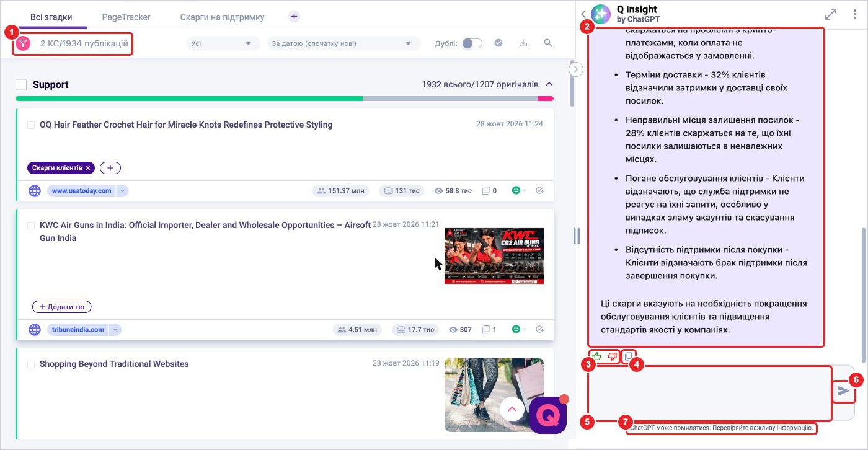Switch to Скарги на підтримку tab

click(x=222, y=17)
